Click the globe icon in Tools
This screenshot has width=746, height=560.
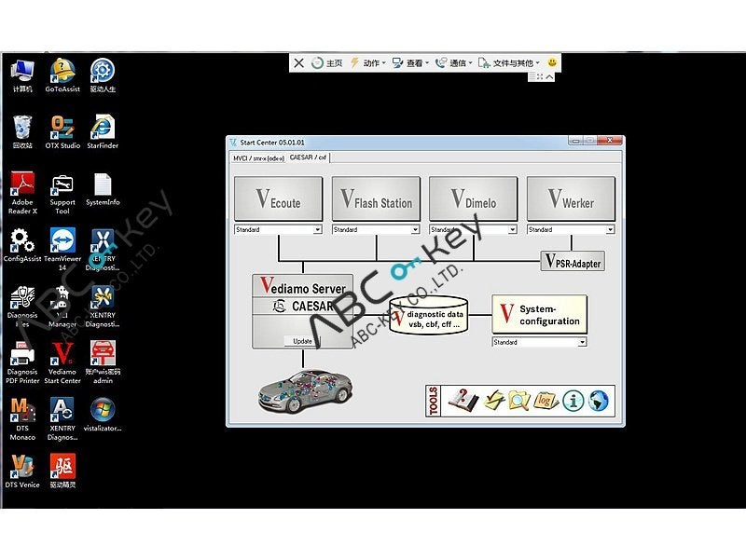(598, 401)
